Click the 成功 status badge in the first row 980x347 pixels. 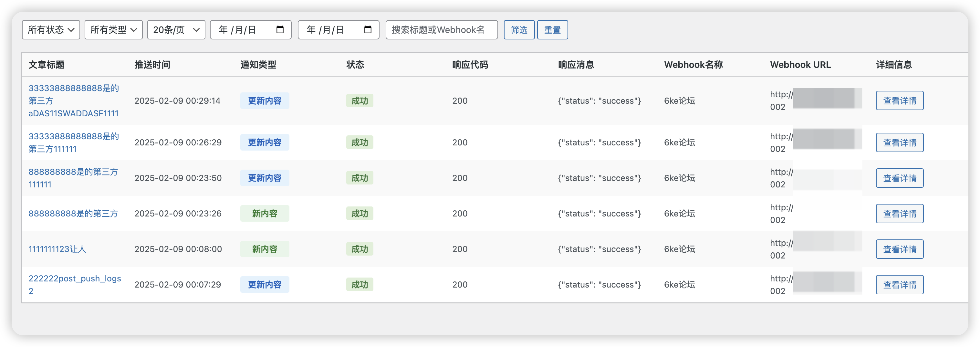(x=359, y=100)
